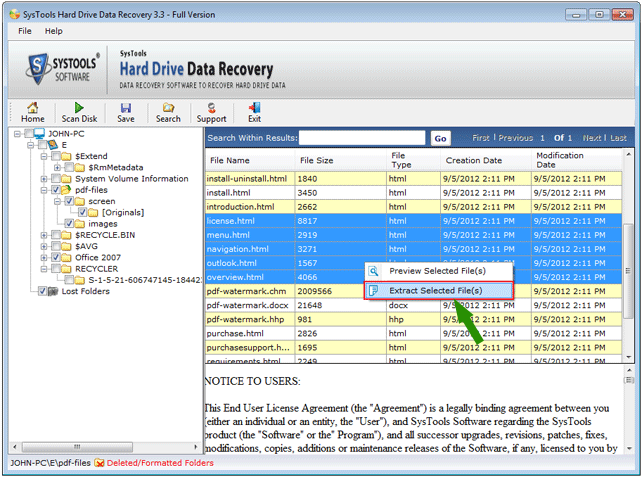Choose Preview Selected File(s)
The width and height of the screenshot is (642, 477).
438,271
